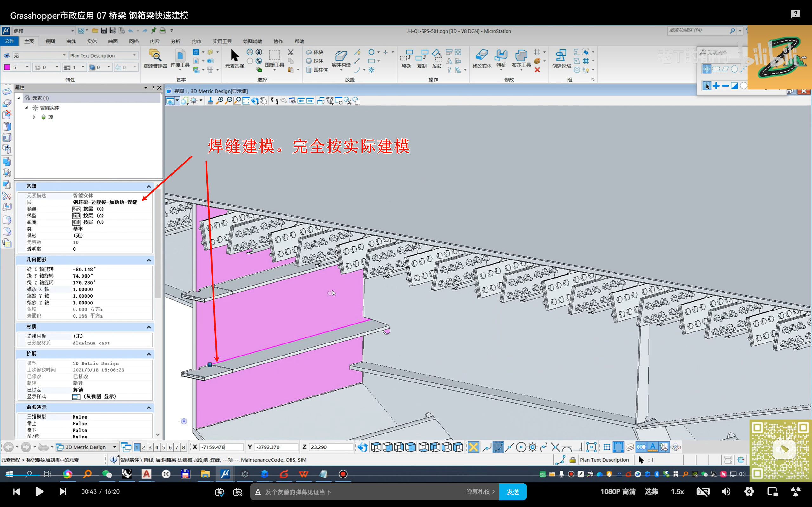Open the 1080P 高清 quality selector
Image resolution: width=812 pixels, height=507 pixels.
pos(618,491)
